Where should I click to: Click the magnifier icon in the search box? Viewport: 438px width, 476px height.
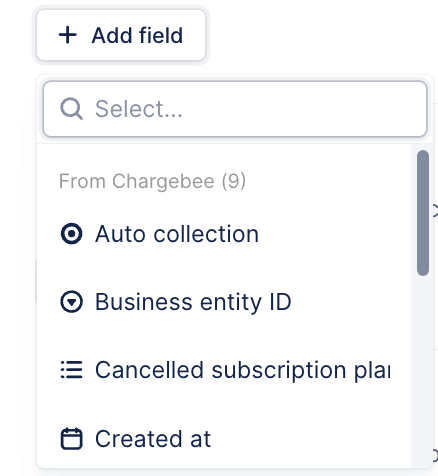pyautogui.click(x=71, y=109)
